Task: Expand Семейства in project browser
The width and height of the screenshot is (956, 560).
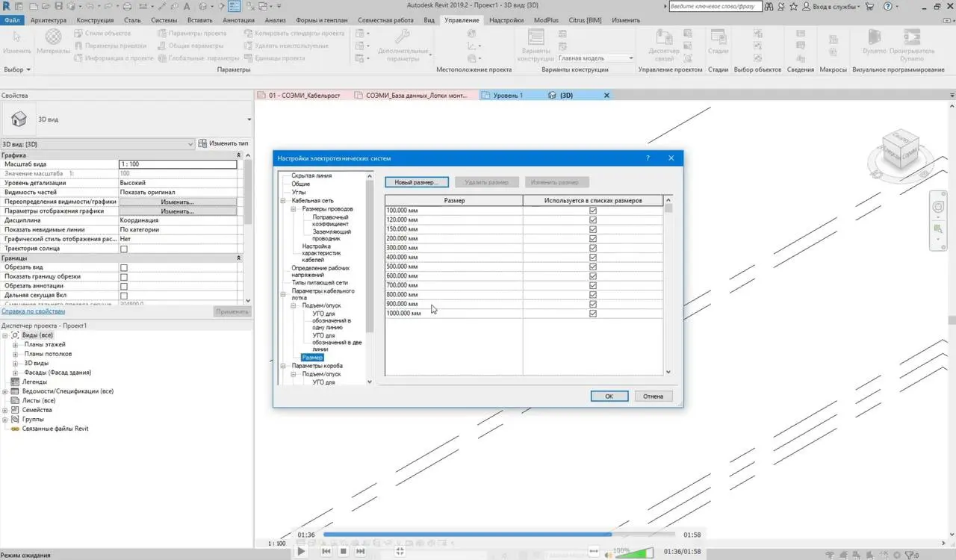Action: pos(5,410)
